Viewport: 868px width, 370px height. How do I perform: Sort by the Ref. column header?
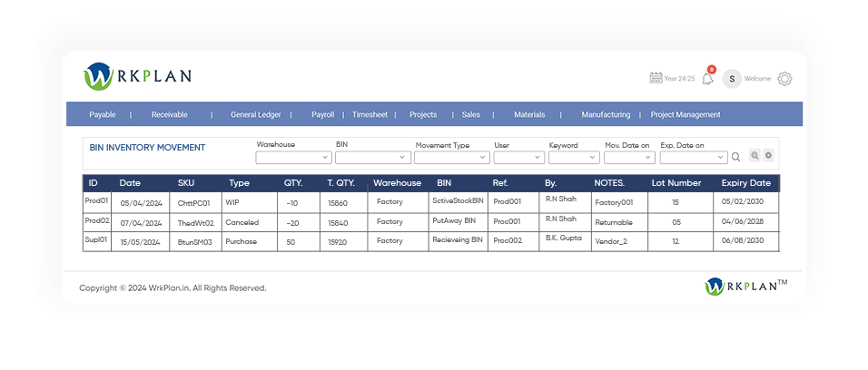point(500,183)
